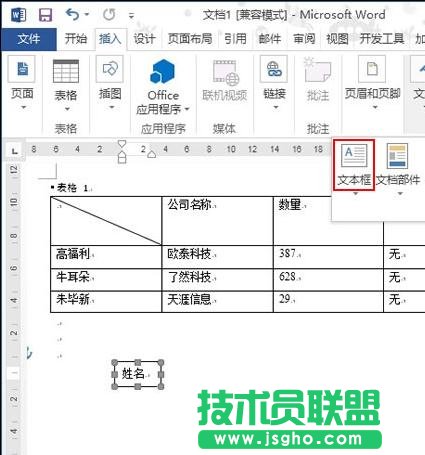Save the document with the floppy icon
The image size is (425, 455).
46,15
